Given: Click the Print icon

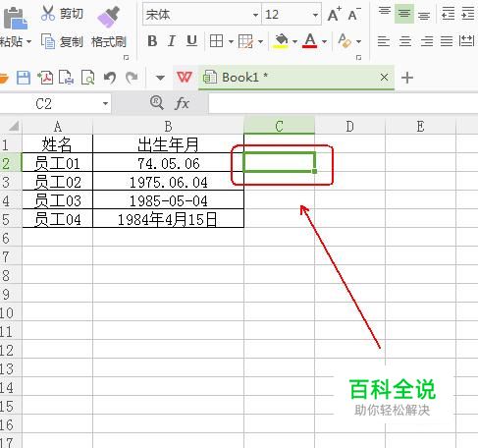Looking at the screenshot, I should (66, 78).
